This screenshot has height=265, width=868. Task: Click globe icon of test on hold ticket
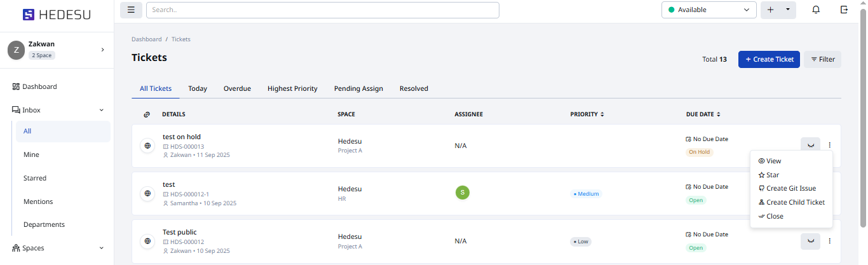click(x=147, y=146)
